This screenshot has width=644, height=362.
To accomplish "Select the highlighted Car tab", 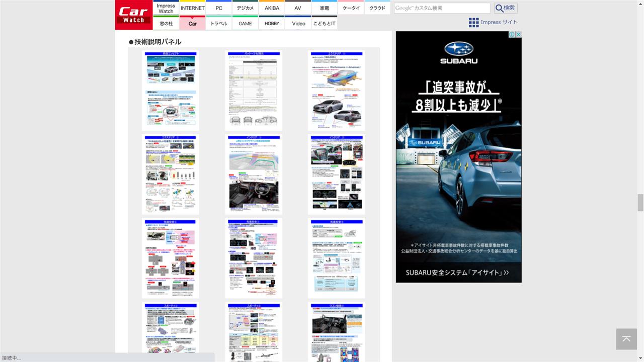I will point(193,23).
